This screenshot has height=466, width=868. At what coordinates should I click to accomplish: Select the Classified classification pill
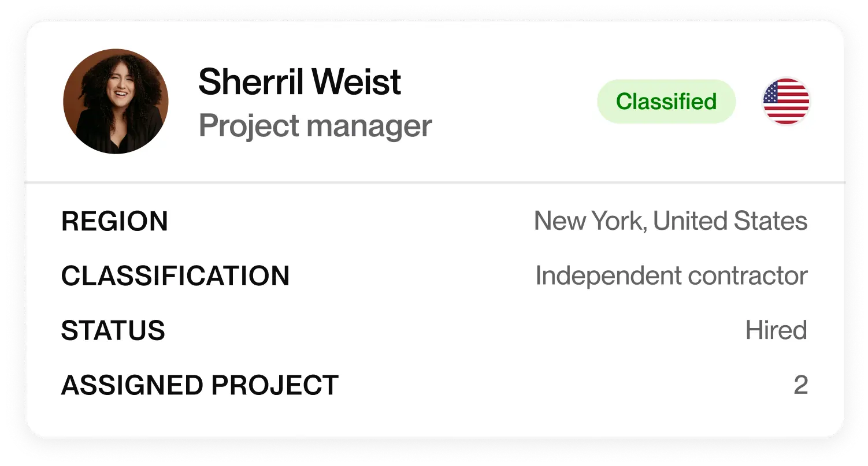click(666, 101)
